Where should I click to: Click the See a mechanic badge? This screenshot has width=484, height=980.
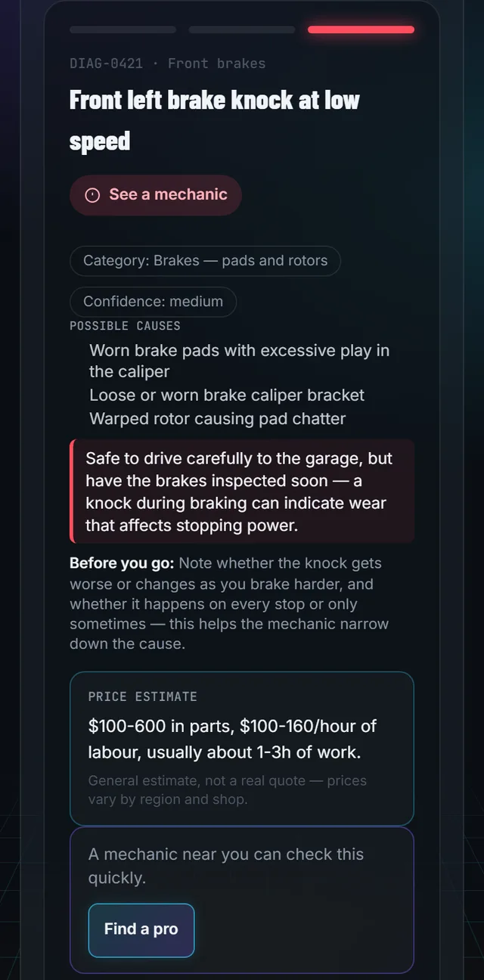coord(156,195)
